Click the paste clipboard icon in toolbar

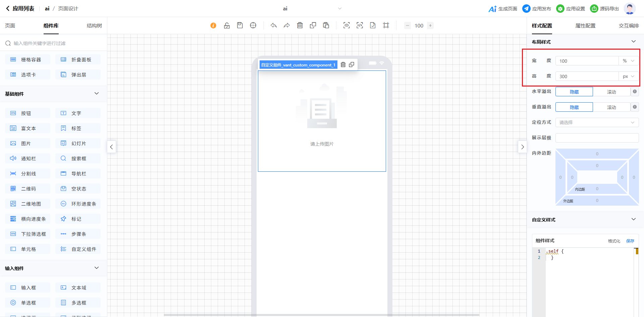point(326,25)
